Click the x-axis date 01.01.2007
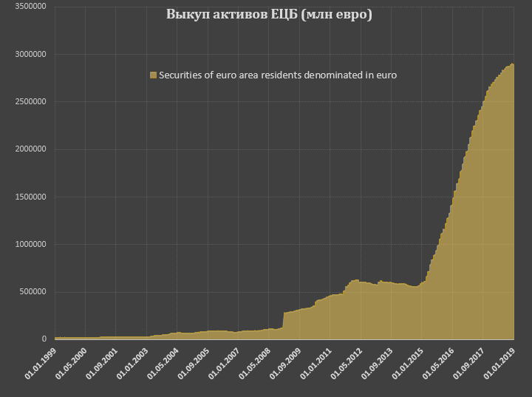The width and height of the screenshot is (532, 397). (x=224, y=363)
